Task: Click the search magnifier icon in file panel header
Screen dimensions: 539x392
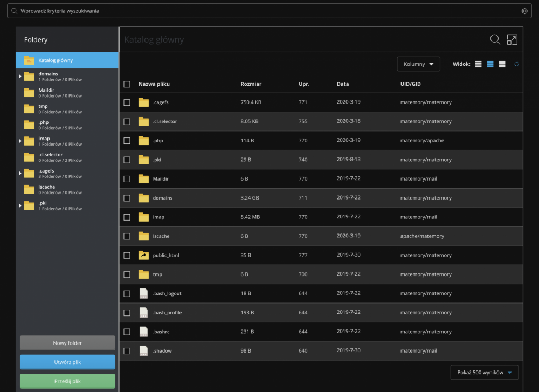Action: [x=495, y=39]
